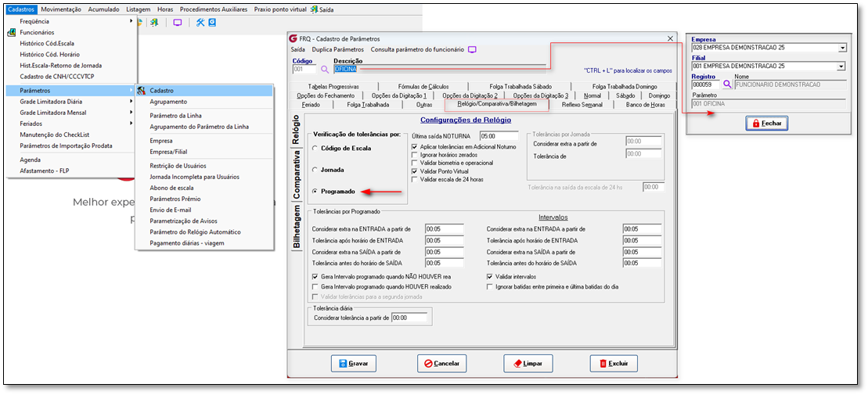This screenshot has width=868, height=395.
Task: Switch to the Tabelas Progressivas tab
Action: (x=333, y=86)
